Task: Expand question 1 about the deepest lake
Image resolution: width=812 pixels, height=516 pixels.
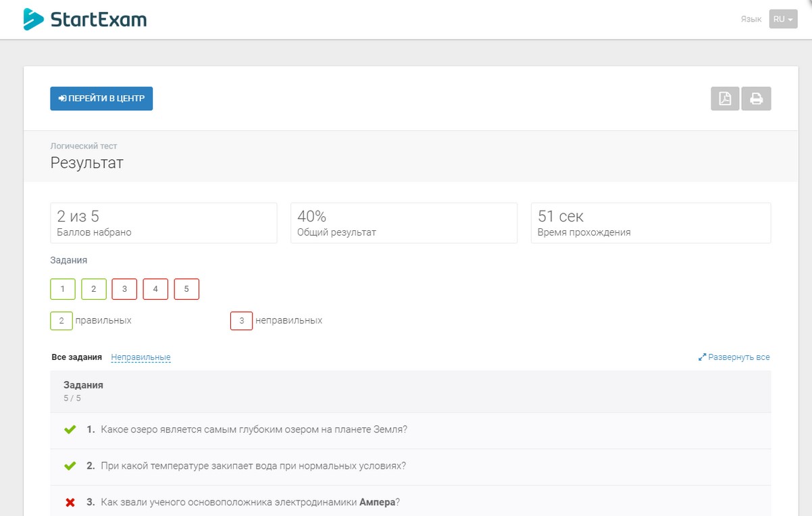Action: [x=254, y=430]
